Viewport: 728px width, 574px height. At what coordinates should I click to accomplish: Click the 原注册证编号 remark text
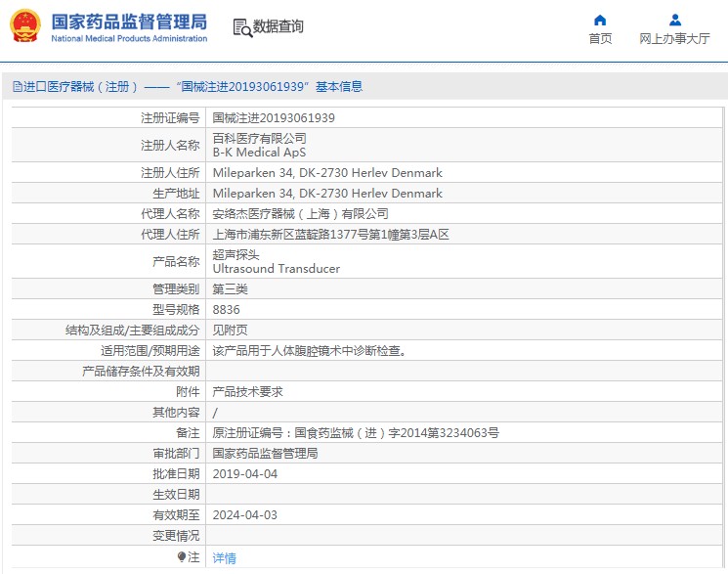tap(356, 433)
